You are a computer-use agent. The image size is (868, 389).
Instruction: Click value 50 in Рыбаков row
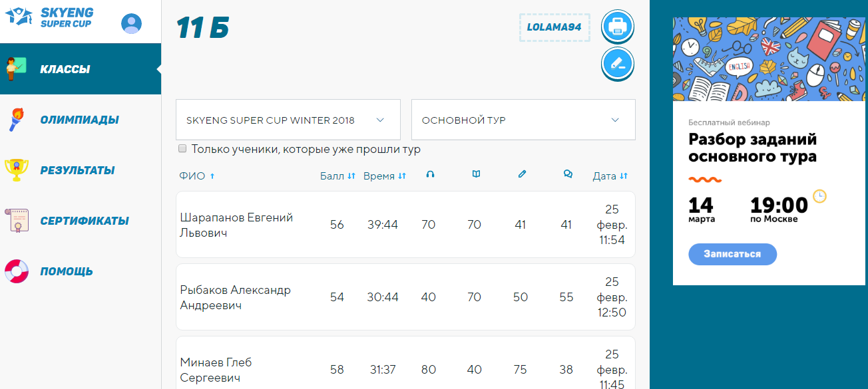521,297
